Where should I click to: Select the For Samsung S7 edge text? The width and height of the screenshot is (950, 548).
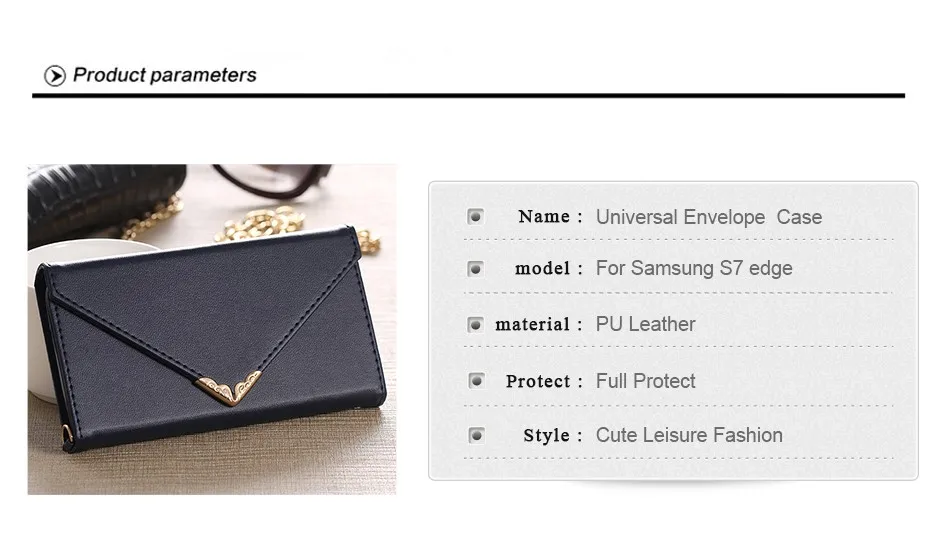click(x=694, y=268)
